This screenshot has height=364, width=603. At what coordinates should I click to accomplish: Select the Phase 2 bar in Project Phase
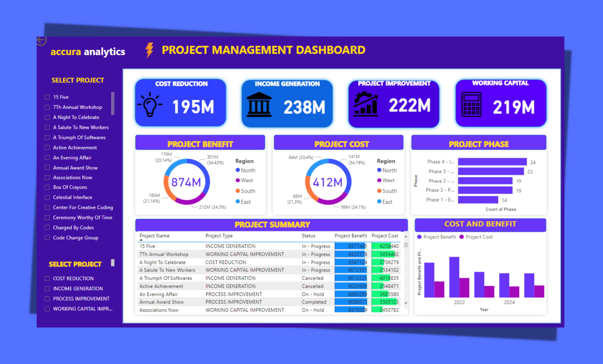tap(485, 181)
